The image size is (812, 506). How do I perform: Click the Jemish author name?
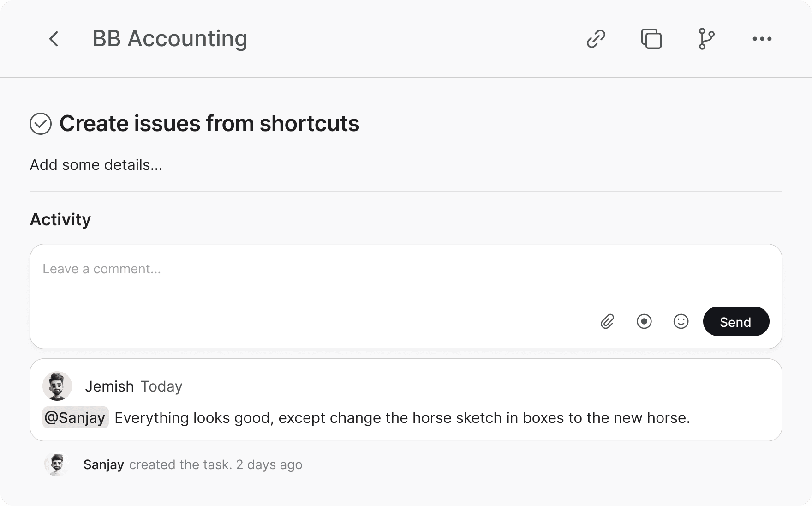pos(109,386)
